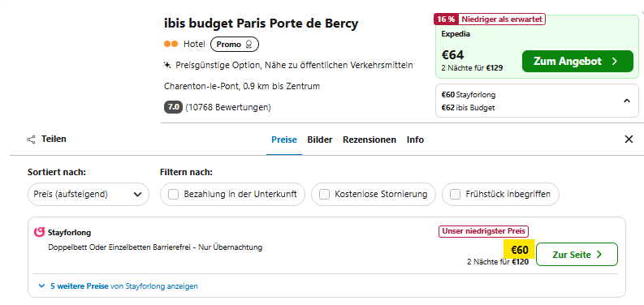The width and height of the screenshot is (644, 305).
Task: Open the Info tab
Action: tap(415, 140)
